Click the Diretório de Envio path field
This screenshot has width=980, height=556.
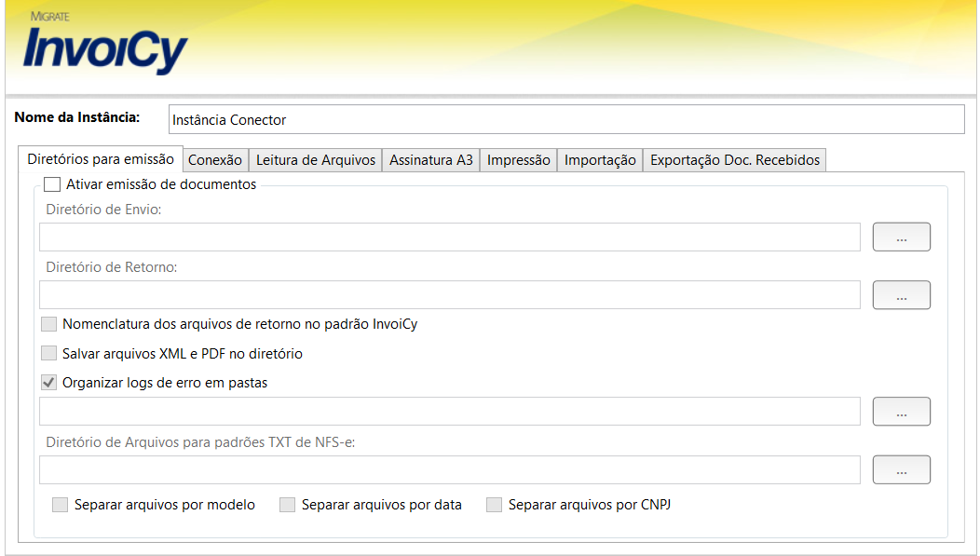[449, 237]
